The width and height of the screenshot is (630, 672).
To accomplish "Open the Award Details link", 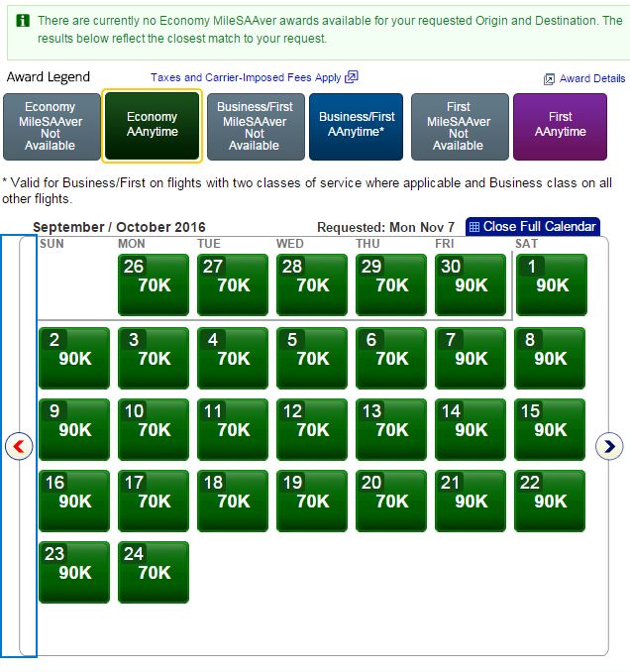I will click(592, 79).
